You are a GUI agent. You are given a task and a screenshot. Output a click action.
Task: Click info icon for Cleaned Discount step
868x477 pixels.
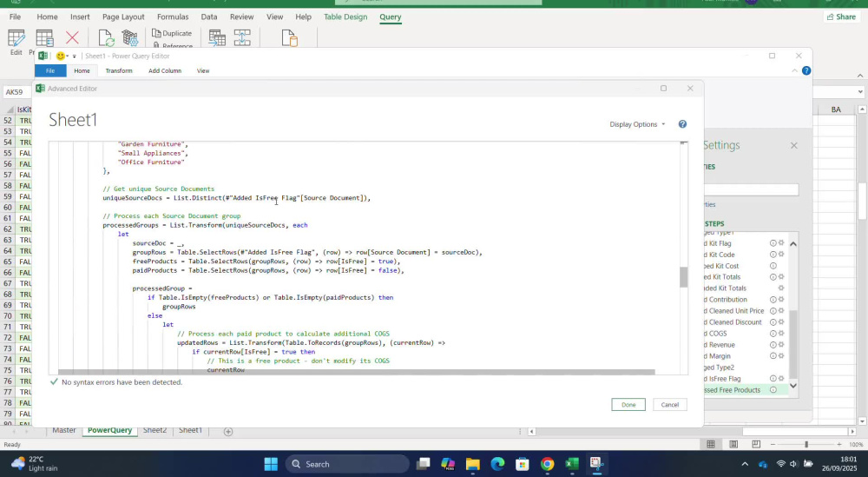[773, 321]
